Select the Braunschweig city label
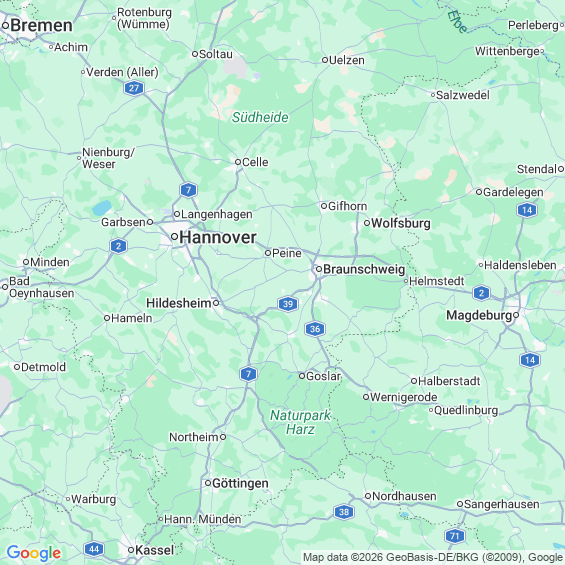 click(364, 269)
